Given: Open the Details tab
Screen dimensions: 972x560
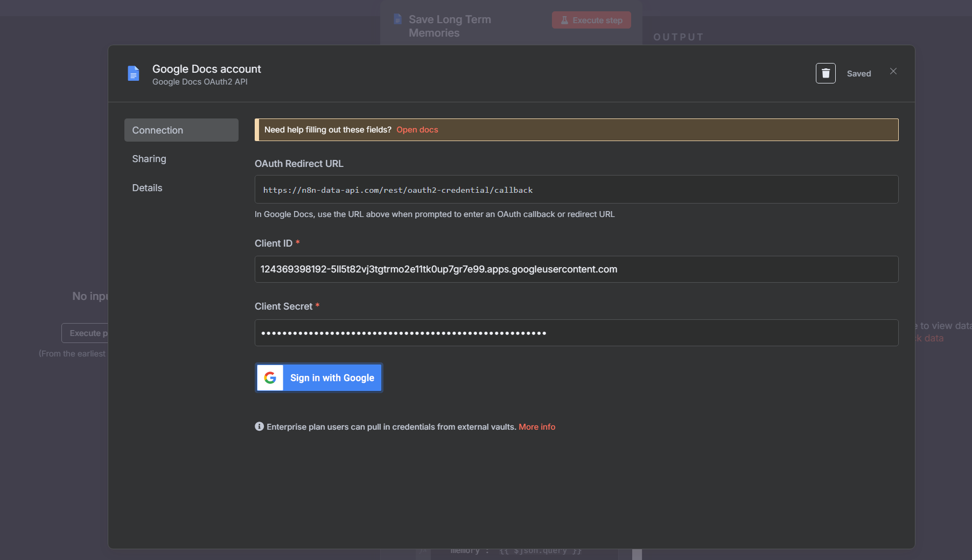Looking at the screenshot, I should tap(147, 188).
